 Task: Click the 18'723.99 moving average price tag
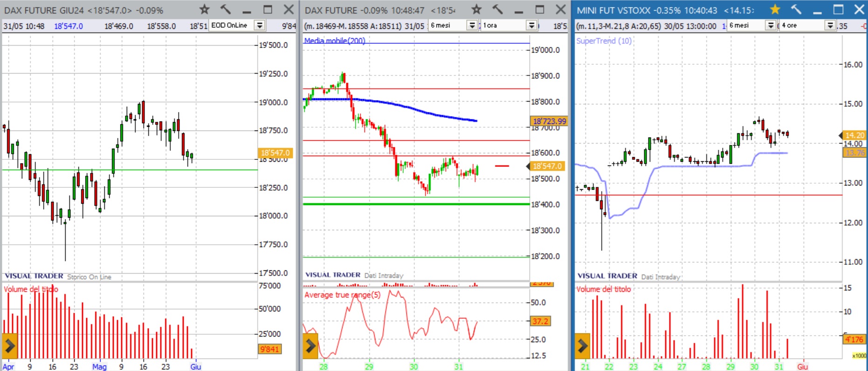(549, 121)
